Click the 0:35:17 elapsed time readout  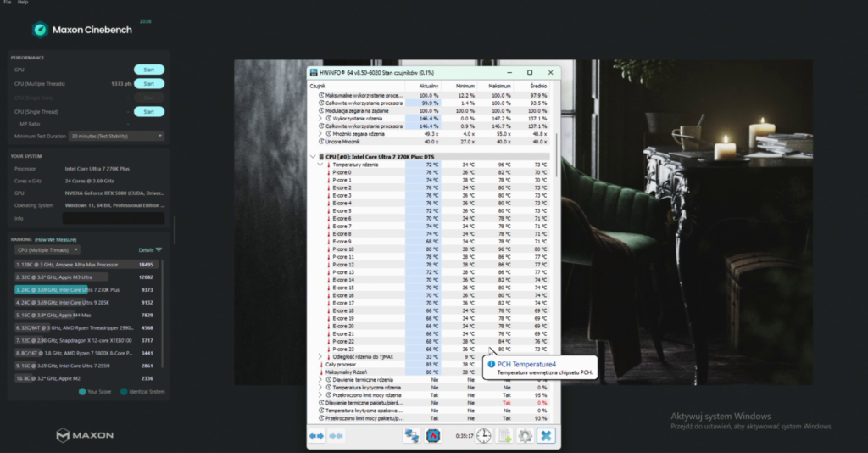464,436
